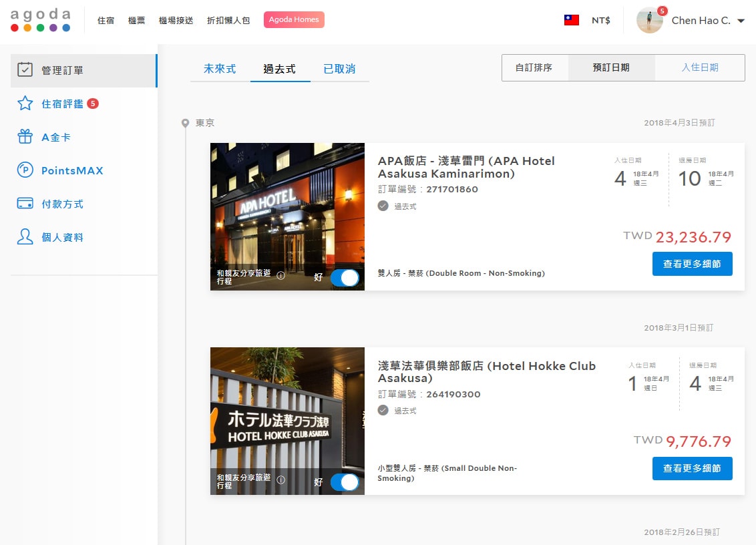
Task: Click the info icon on Hotel Hokke Club sharing label
Action: [x=280, y=480]
